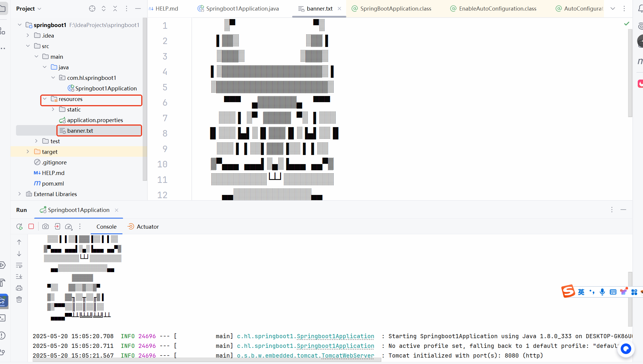The image size is (643, 364).
Task: Expand the target folder
Action: 28,152
